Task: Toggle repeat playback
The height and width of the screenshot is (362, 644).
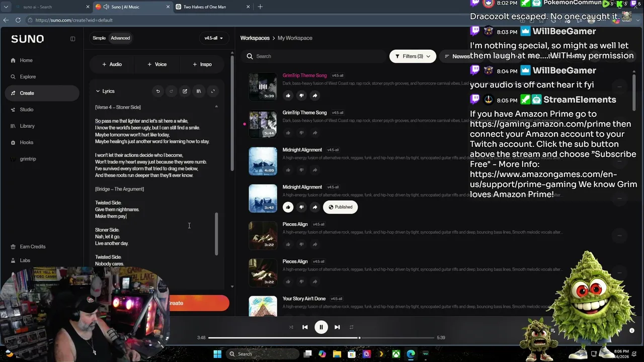Action: pyautogui.click(x=351, y=327)
